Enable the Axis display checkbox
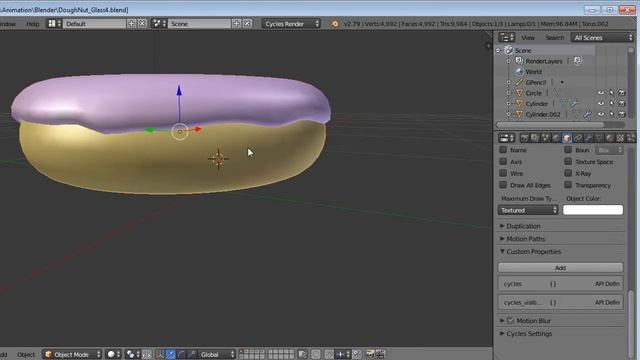This screenshot has width=640, height=360. 503,162
